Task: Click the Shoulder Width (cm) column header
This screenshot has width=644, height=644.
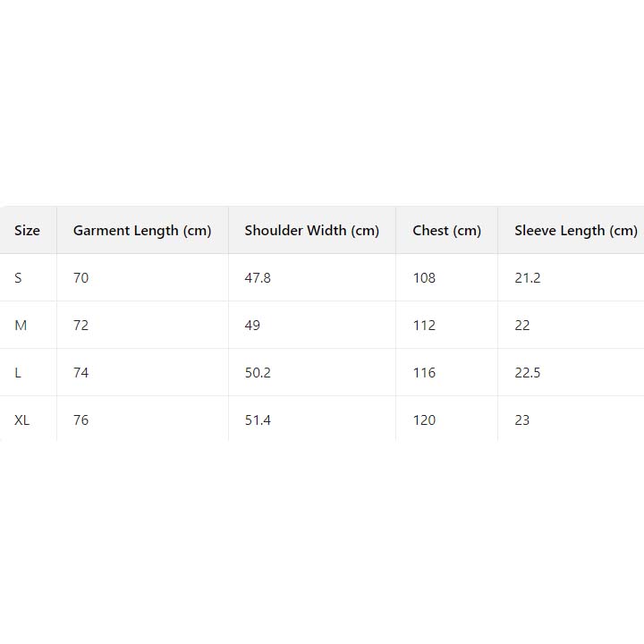Action: point(311,231)
